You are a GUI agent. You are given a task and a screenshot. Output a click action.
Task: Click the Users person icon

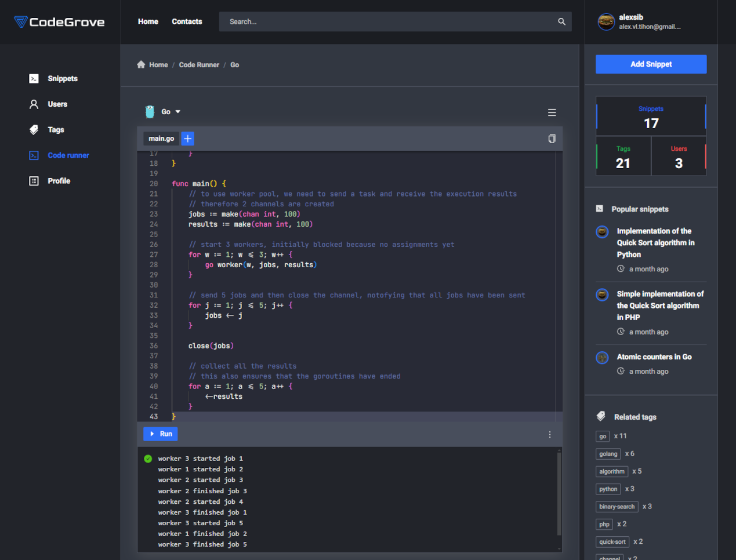34,104
